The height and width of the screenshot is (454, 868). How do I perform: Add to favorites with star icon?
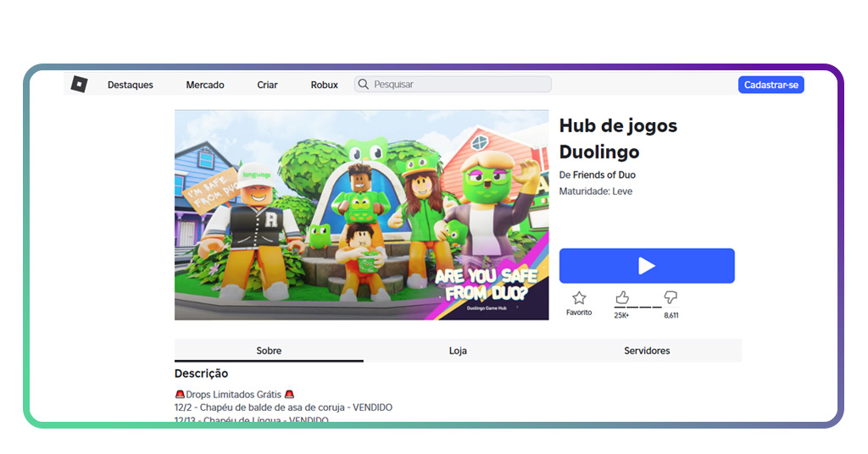tap(579, 298)
